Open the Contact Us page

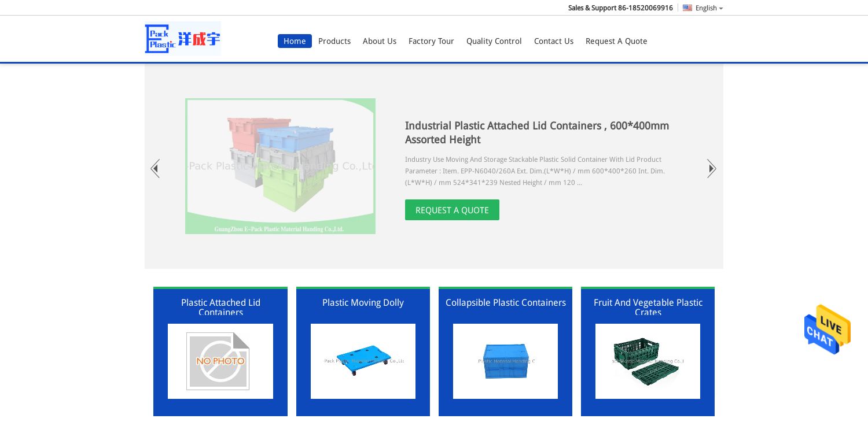coord(554,41)
